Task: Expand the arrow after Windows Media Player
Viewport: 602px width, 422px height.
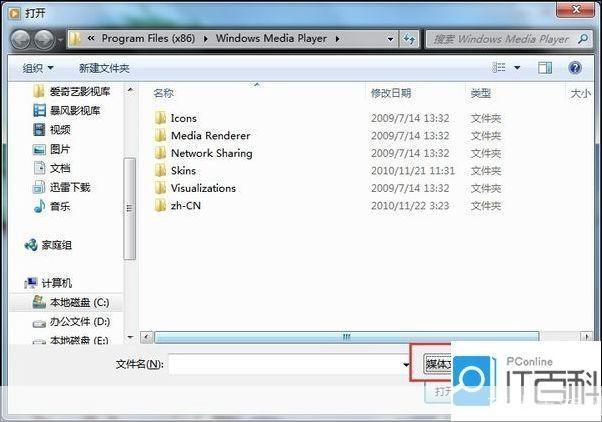Action: [x=337, y=39]
